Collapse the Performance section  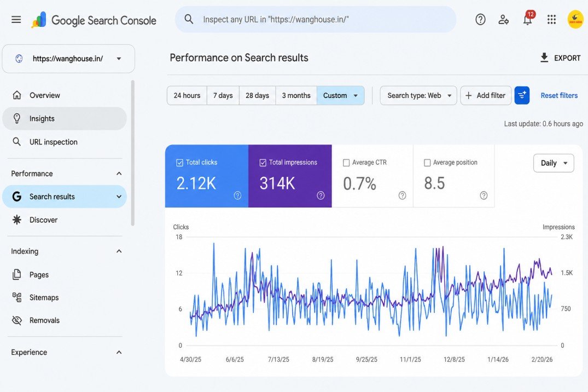tap(119, 174)
